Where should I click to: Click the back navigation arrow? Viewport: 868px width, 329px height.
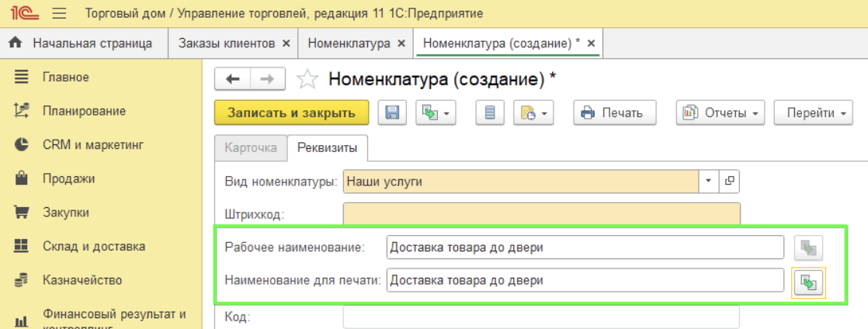click(x=232, y=79)
